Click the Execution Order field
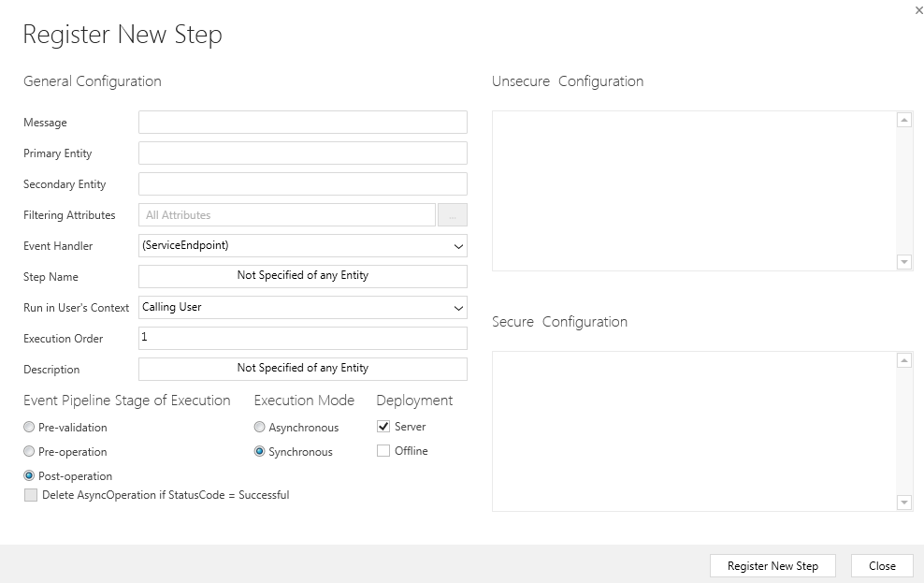The image size is (924, 583). [302, 338]
